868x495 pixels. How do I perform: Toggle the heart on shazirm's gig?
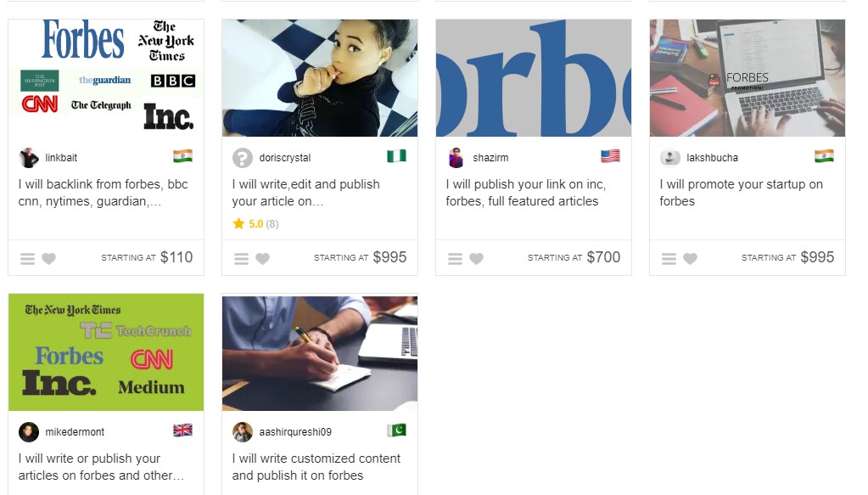[x=476, y=259]
